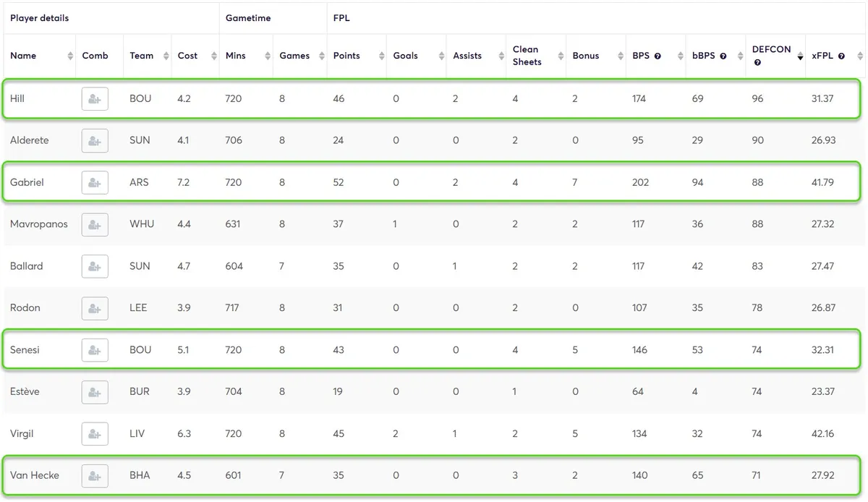Screen dimensions: 868x502
Task: Click Virgil's add-to-comparison icon
Action: pyautogui.click(x=95, y=434)
